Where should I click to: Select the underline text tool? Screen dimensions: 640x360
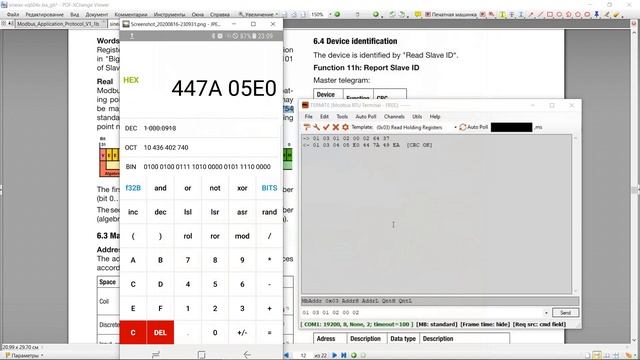click(x=521, y=14)
